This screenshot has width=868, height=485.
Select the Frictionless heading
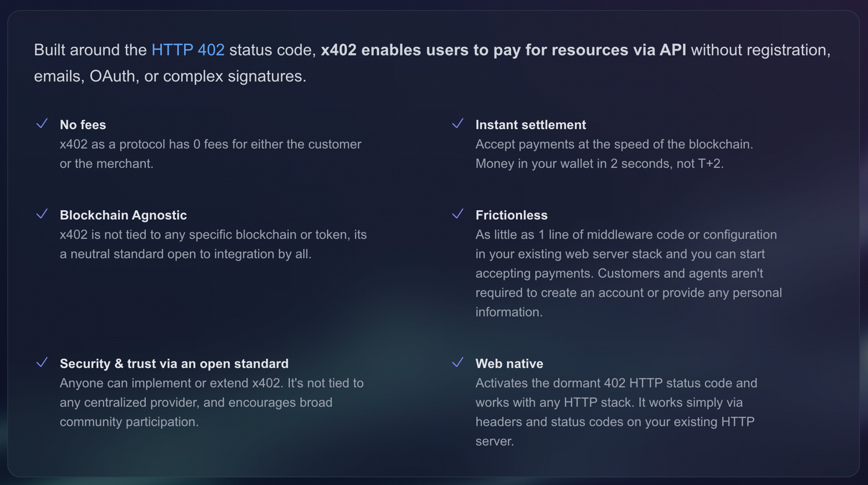[x=511, y=215]
